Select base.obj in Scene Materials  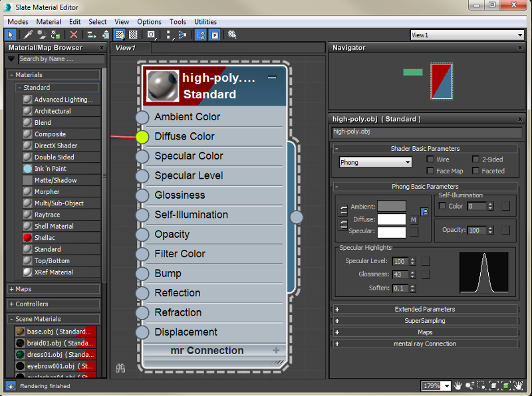point(56,332)
